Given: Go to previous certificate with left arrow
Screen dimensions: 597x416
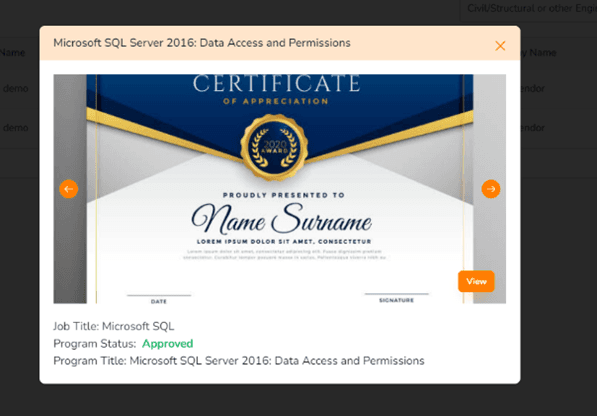Looking at the screenshot, I should (69, 189).
